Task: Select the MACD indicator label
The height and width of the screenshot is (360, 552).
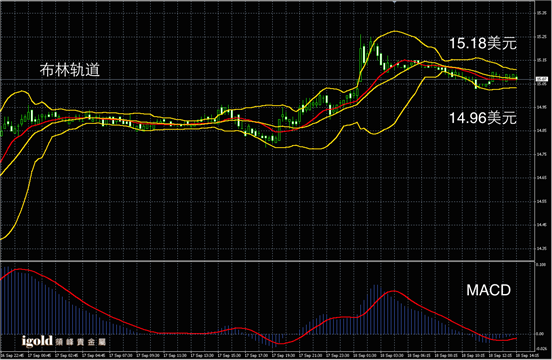Action: tap(488, 290)
